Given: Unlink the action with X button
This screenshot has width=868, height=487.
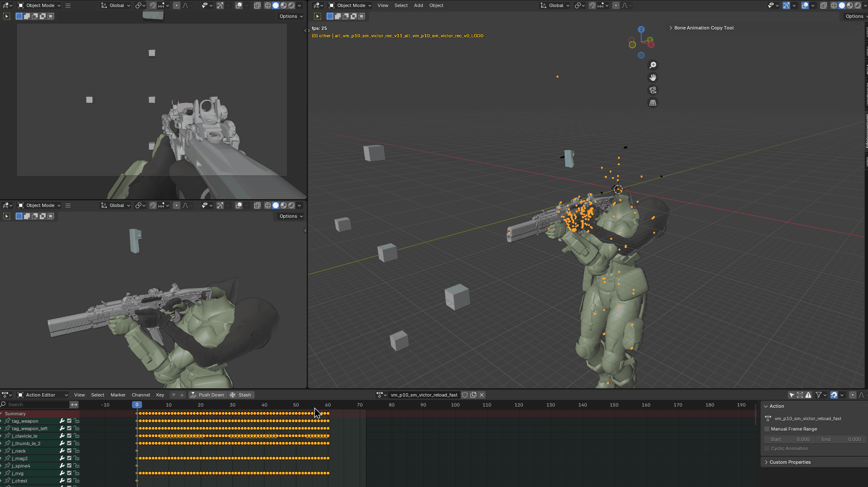Looking at the screenshot, I should [x=482, y=395].
